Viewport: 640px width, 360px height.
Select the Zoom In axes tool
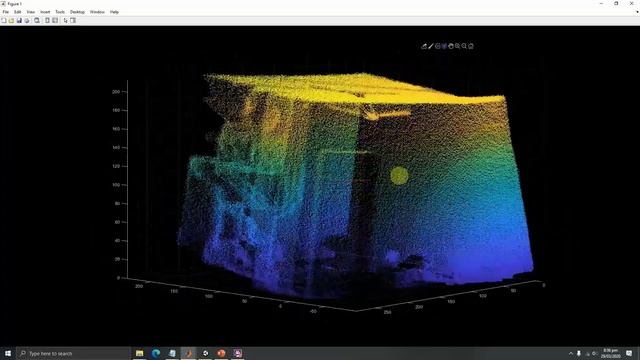[x=458, y=46]
